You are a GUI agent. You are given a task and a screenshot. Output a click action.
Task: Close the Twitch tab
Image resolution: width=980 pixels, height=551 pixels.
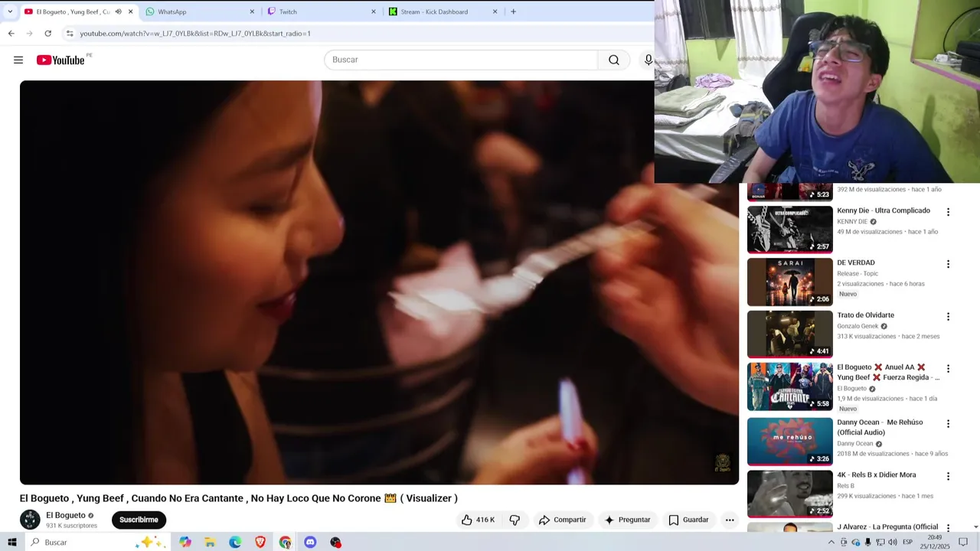tap(374, 11)
